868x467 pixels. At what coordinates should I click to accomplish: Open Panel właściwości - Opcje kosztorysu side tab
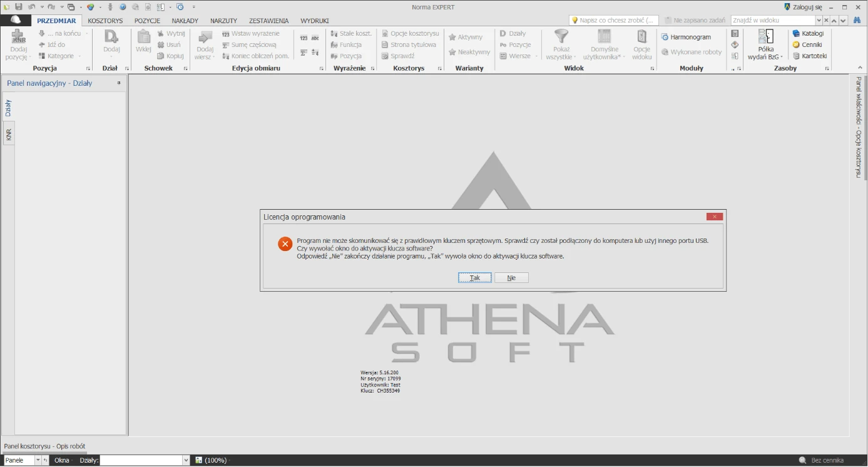pos(859,127)
